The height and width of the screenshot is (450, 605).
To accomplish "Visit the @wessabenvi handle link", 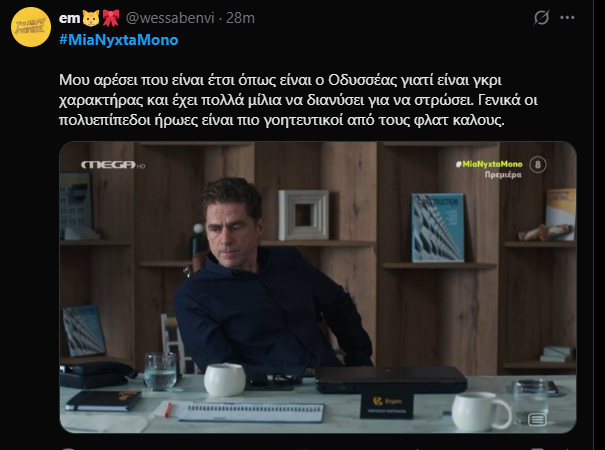I will pos(170,18).
